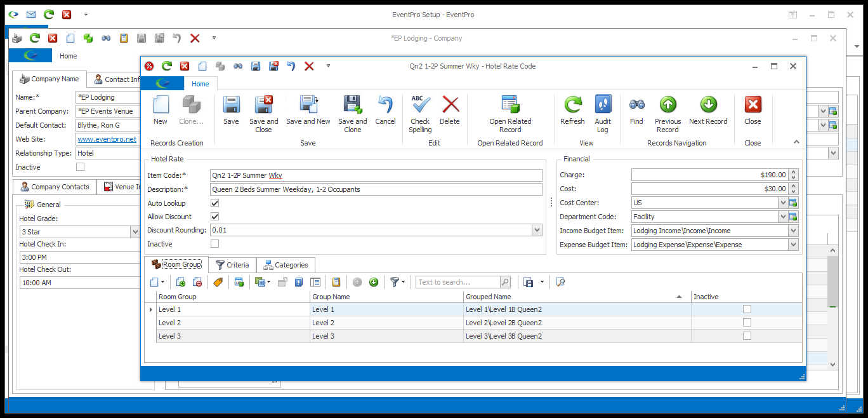Image resolution: width=868 pixels, height=418 pixels.
Task: Click the Find binoculars ribbon button
Action: pos(636,111)
